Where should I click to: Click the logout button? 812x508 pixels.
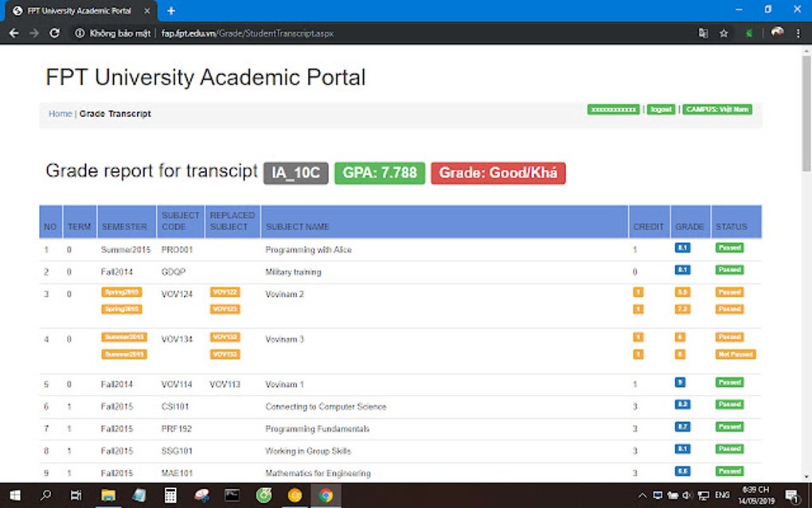click(661, 109)
